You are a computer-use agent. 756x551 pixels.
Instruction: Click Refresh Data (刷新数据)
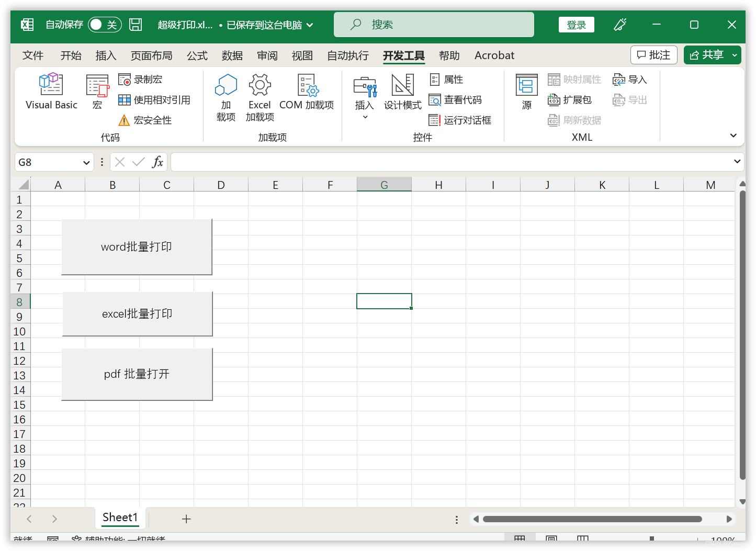point(574,120)
